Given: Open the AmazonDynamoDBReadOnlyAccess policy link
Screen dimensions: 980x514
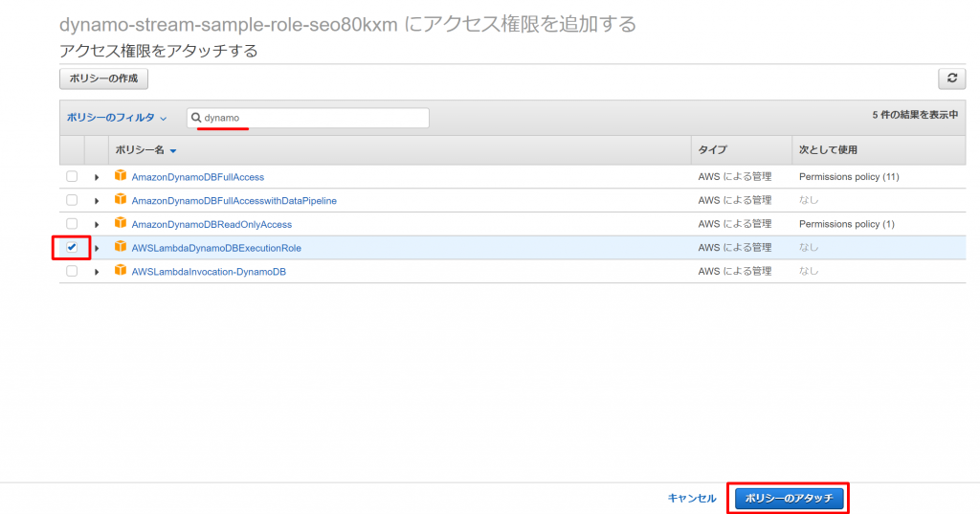Looking at the screenshot, I should click(212, 225).
